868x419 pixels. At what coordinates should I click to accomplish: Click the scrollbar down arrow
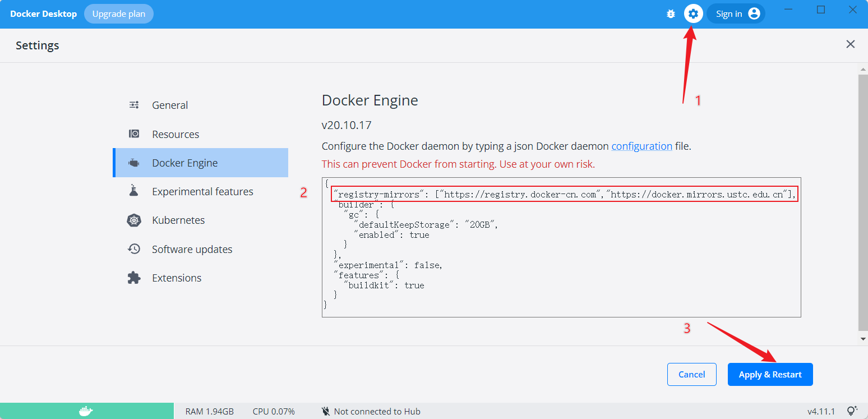point(863,339)
